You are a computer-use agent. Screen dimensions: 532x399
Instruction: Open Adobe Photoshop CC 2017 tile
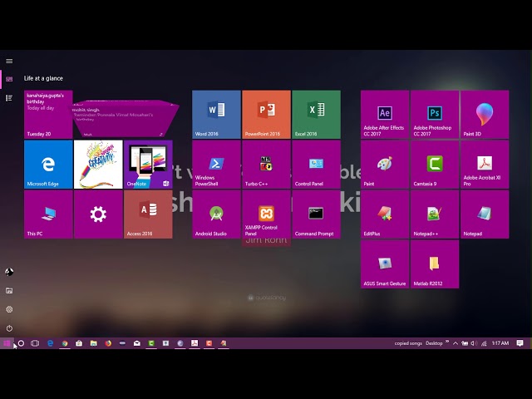(435, 114)
